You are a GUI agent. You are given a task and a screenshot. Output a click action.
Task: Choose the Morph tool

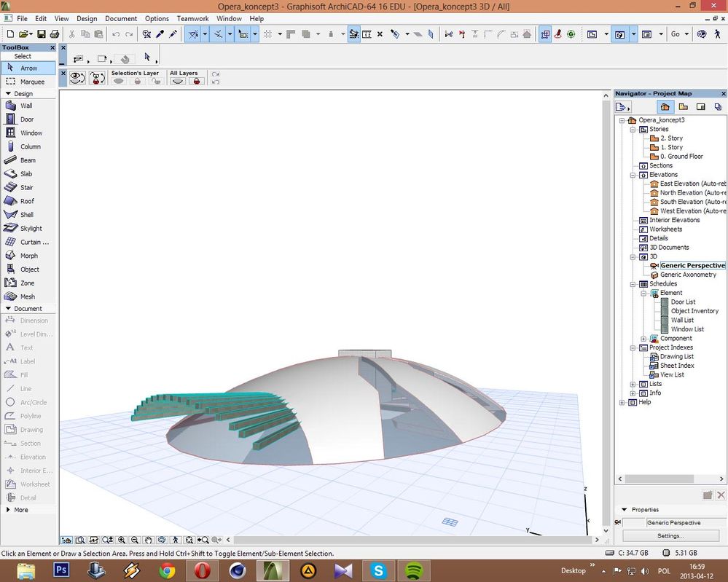coord(28,256)
